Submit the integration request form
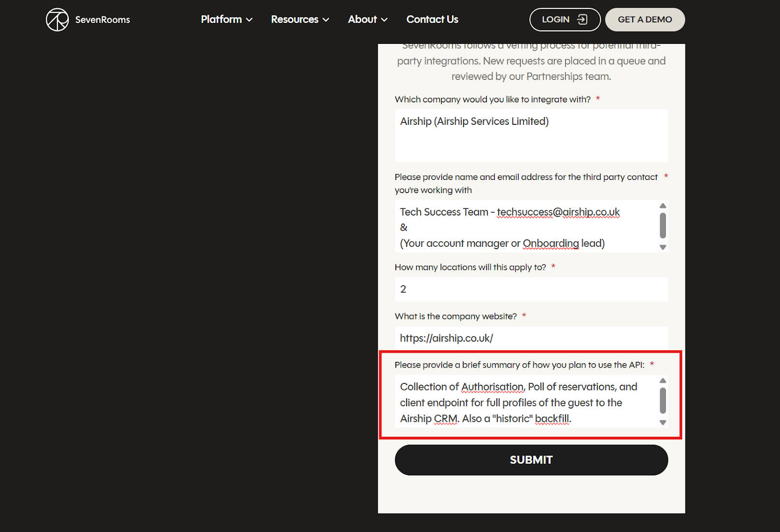This screenshot has width=780, height=532. [531, 460]
